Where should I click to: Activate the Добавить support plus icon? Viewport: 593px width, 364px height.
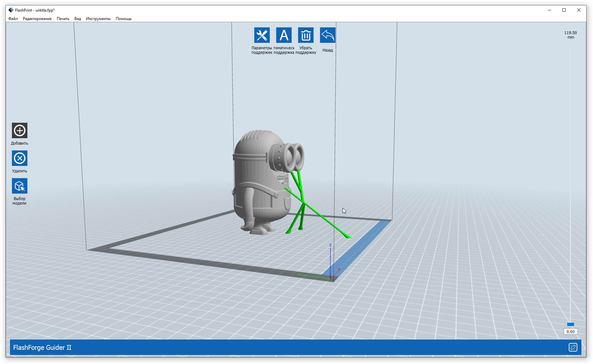point(20,130)
